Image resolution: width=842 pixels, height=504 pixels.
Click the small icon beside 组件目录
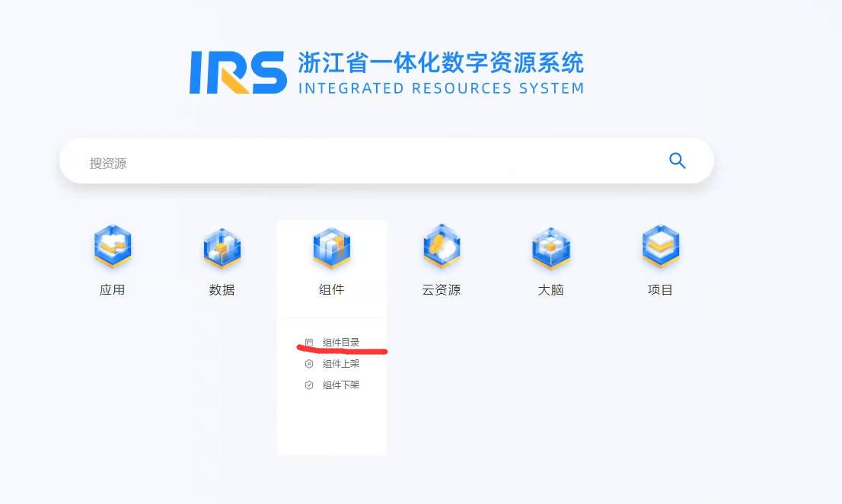coord(309,343)
